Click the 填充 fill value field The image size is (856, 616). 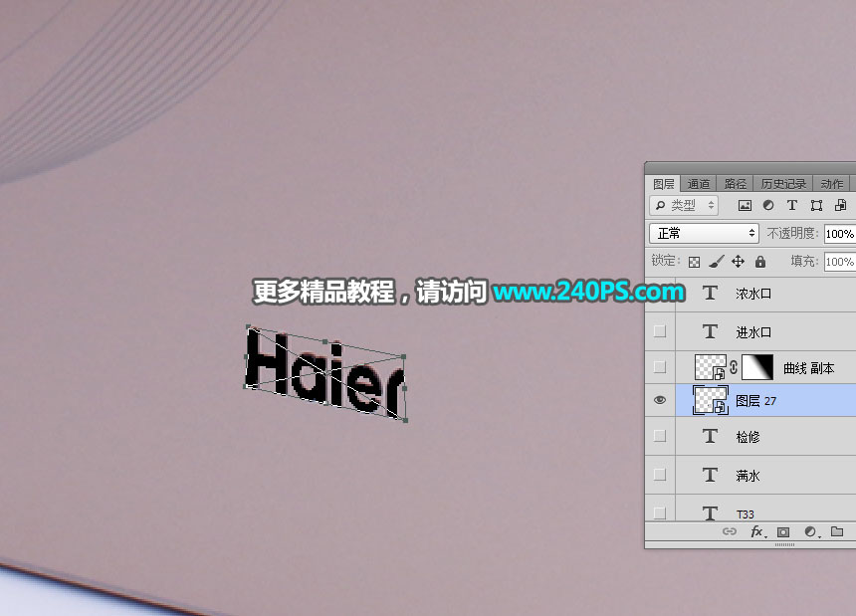click(840, 262)
